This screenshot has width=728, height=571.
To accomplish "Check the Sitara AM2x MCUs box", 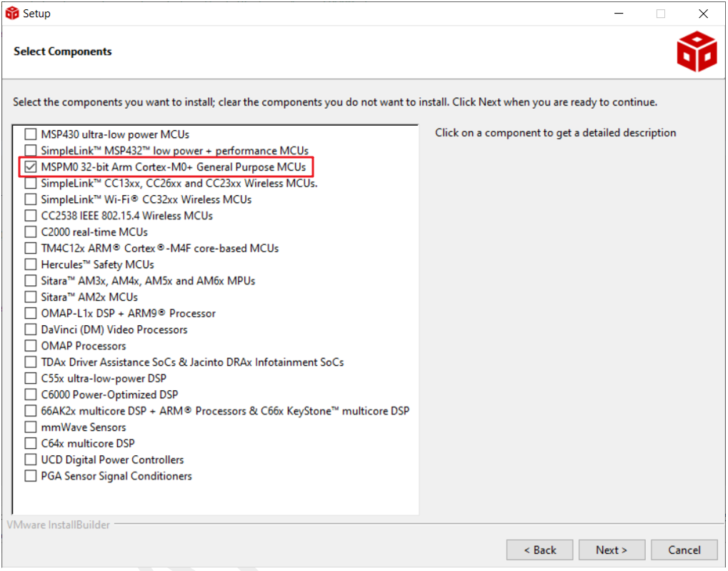I will click(30, 297).
